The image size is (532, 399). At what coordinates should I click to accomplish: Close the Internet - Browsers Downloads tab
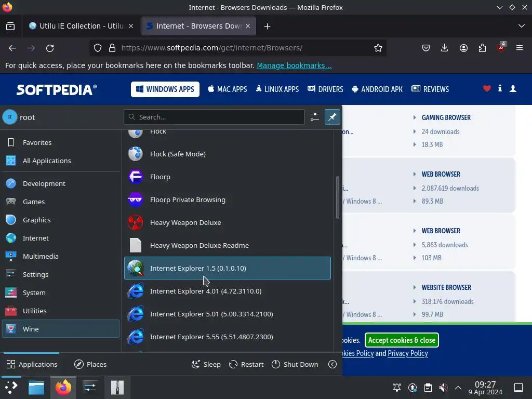[x=248, y=26]
